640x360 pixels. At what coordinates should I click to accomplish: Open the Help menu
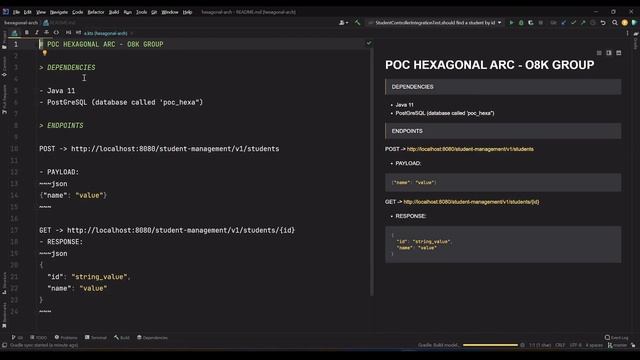(x=187, y=12)
